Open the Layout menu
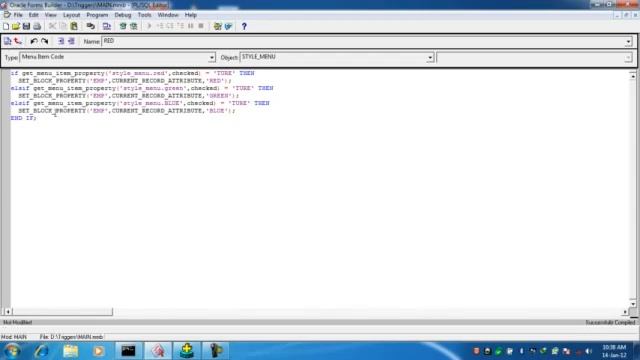640x360 pixels. (71, 15)
